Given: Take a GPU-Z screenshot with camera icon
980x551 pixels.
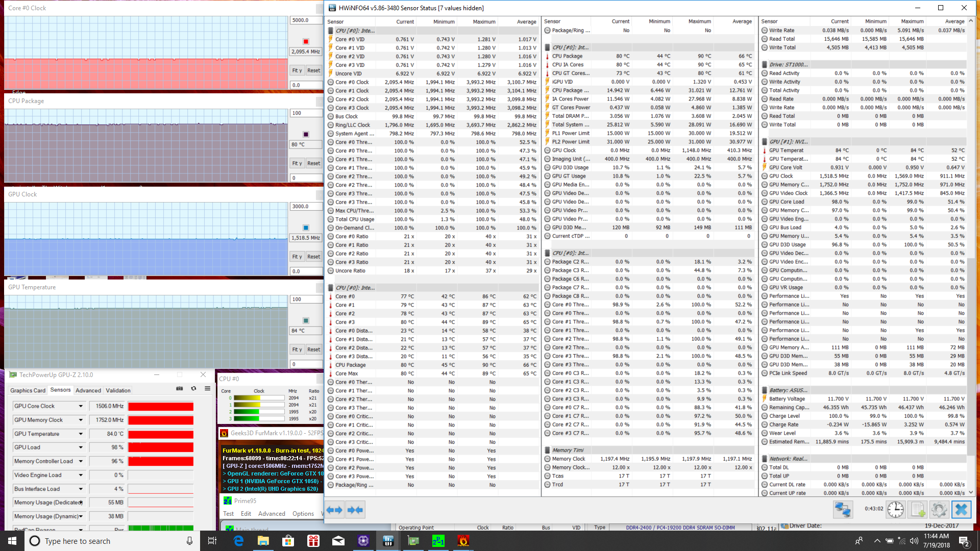Looking at the screenshot, I should click(180, 389).
